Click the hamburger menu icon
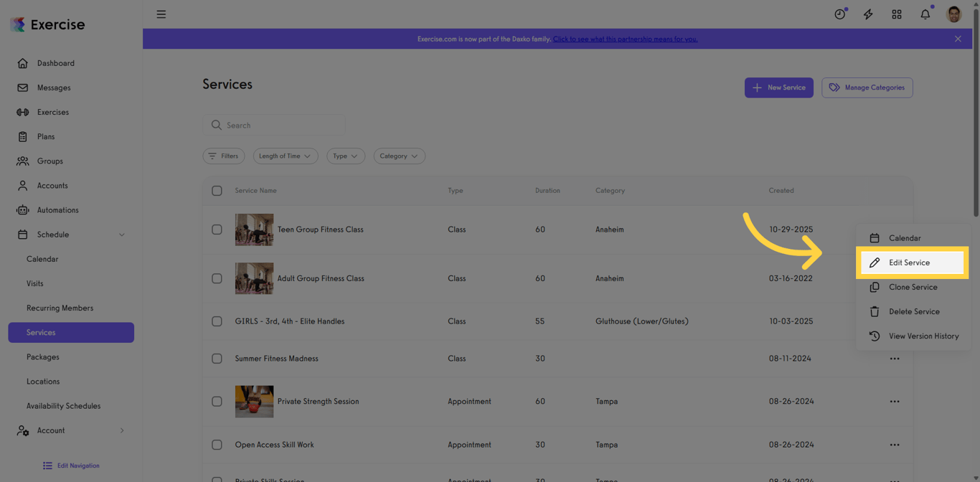 click(x=161, y=14)
